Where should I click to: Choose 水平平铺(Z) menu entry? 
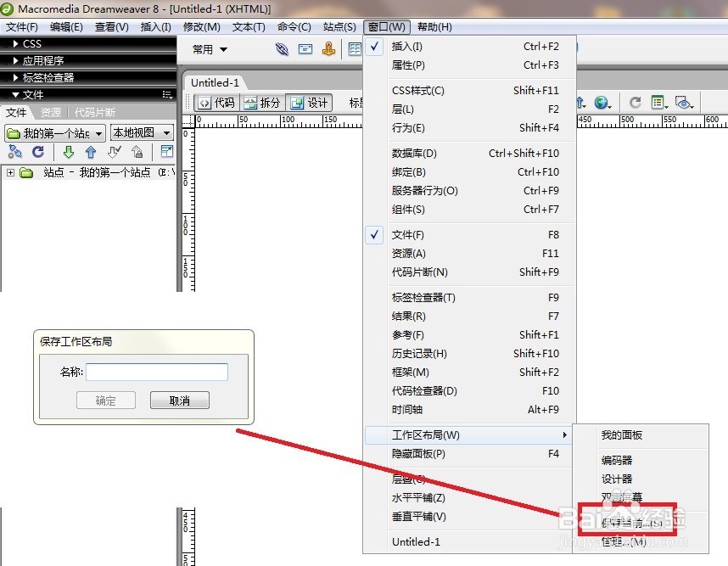point(468,498)
